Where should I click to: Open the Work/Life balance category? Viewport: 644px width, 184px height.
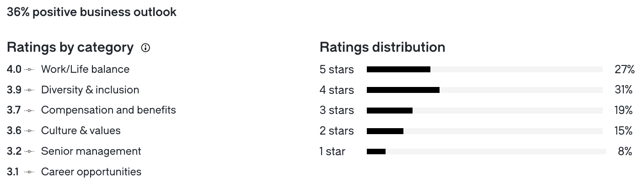click(x=85, y=69)
